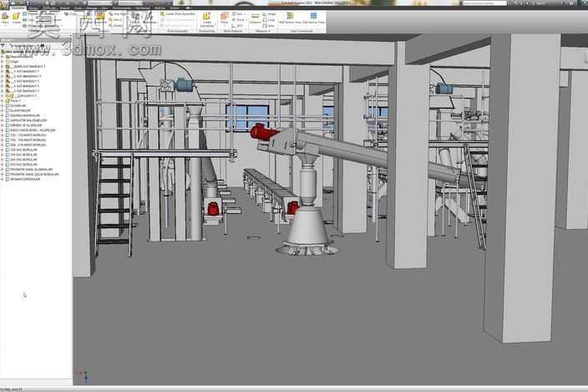Select the UCS work feature tool
This screenshot has height=392, width=588.
(237, 26)
